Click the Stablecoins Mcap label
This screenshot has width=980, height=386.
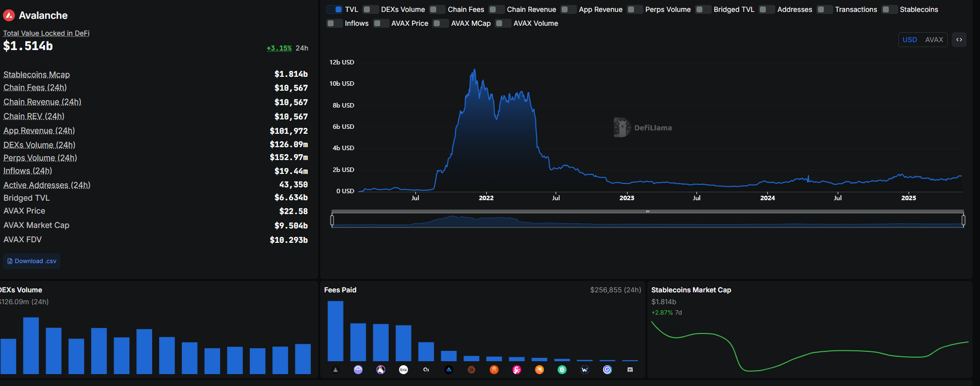point(37,74)
